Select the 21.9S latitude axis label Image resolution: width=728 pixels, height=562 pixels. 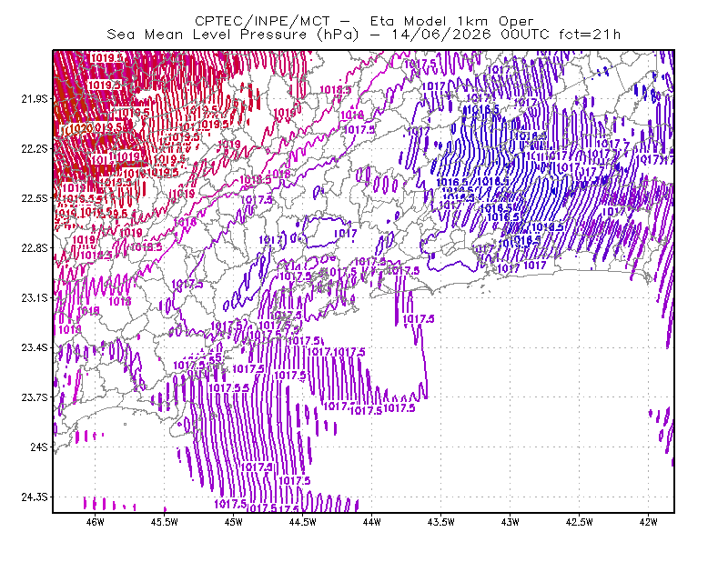(x=34, y=99)
